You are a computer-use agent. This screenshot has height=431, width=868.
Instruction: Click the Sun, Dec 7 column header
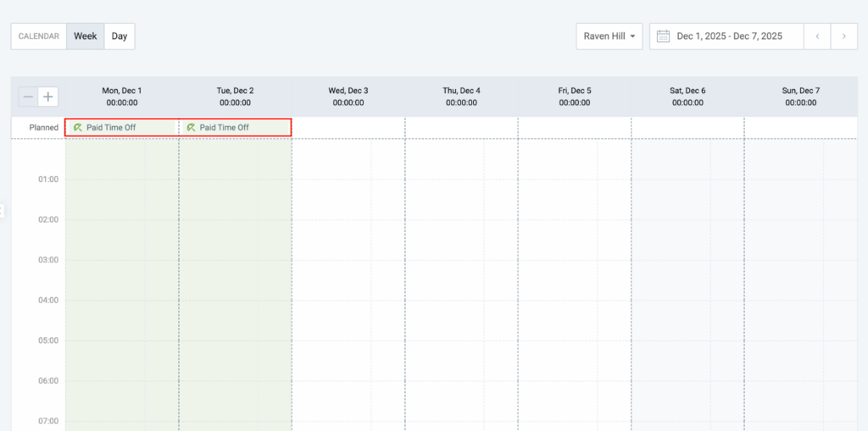(x=800, y=97)
